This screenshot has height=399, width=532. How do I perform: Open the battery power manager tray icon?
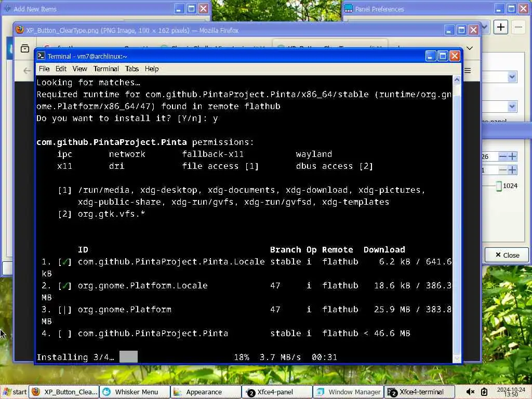(x=484, y=392)
